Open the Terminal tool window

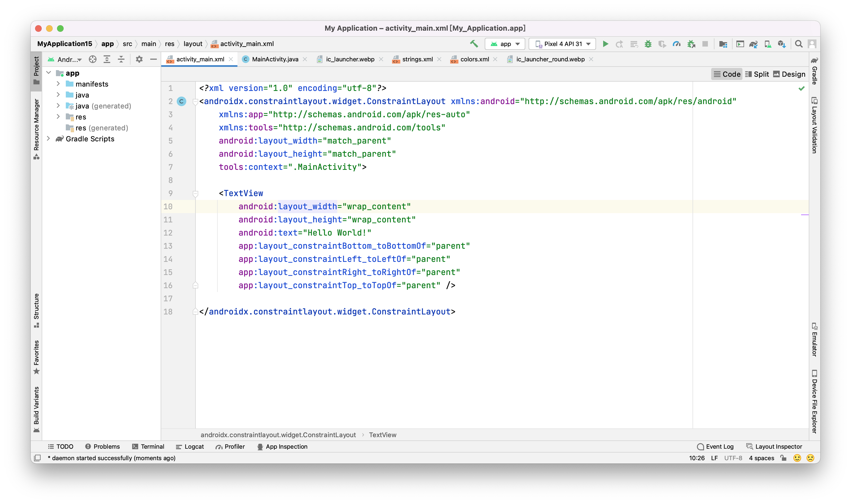click(148, 446)
